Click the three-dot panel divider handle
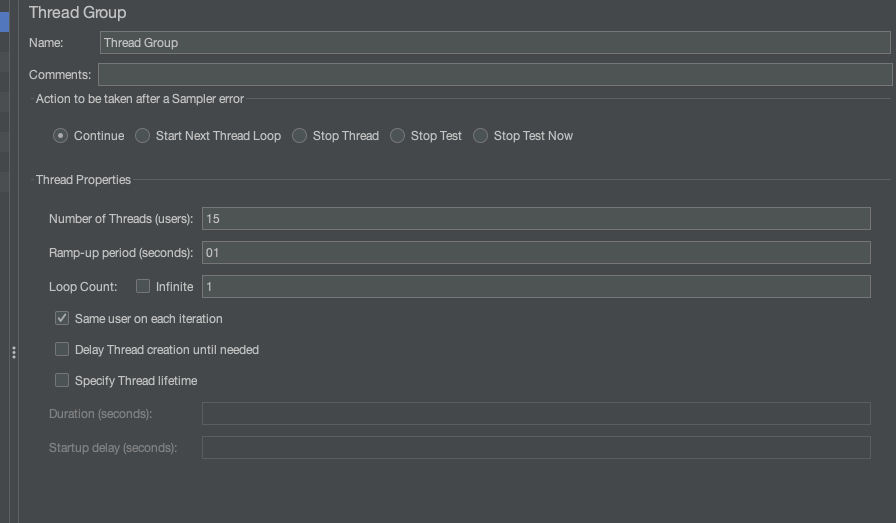Viewport: 896px width, 523px height. tap(14, 353)
